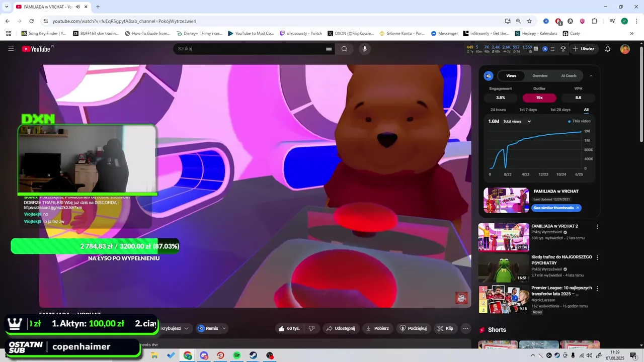Viewport: 644px width, 362px height.
Task: Reload the page
Action: pyautogui.click(x=31, y=21)
